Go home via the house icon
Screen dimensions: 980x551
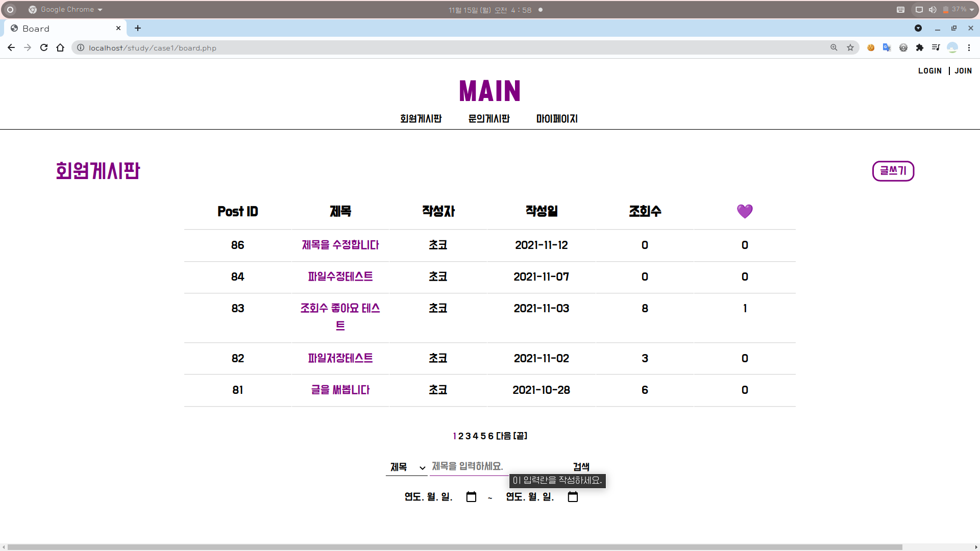(x=60, y=47)
